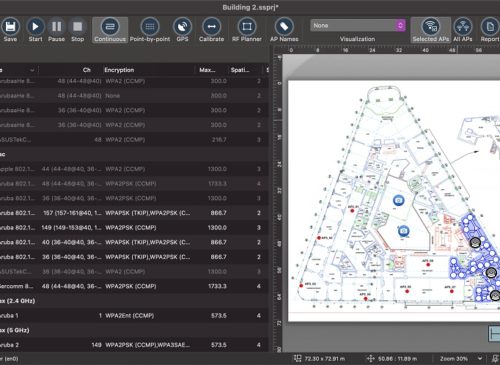Image resolution: width=500 pixels, height=365 pixels.
Task: Select the Aruba row on channel 157
Action: pos(133,213)
